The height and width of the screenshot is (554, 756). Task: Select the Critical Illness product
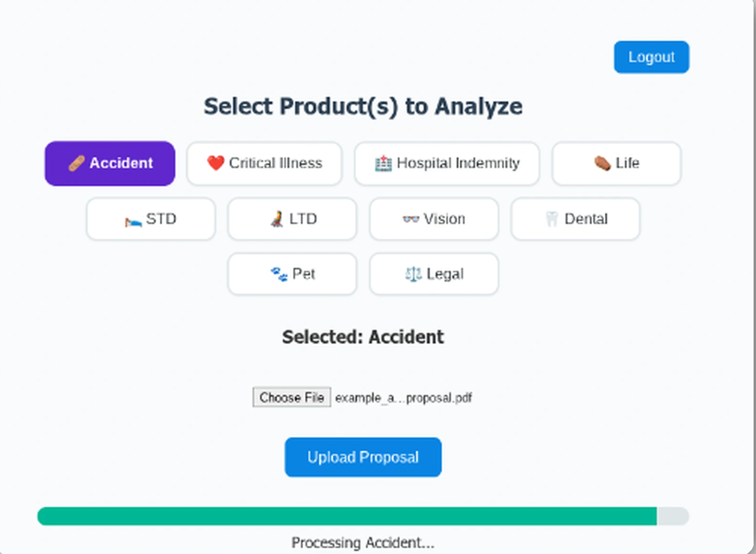coord(264,163)
